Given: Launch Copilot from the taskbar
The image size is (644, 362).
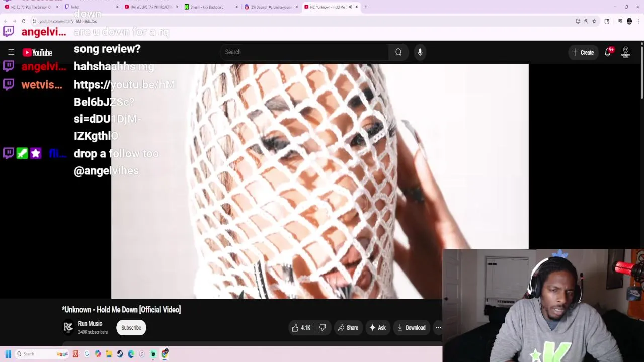Looking at the screenshot, I should 98,354.
